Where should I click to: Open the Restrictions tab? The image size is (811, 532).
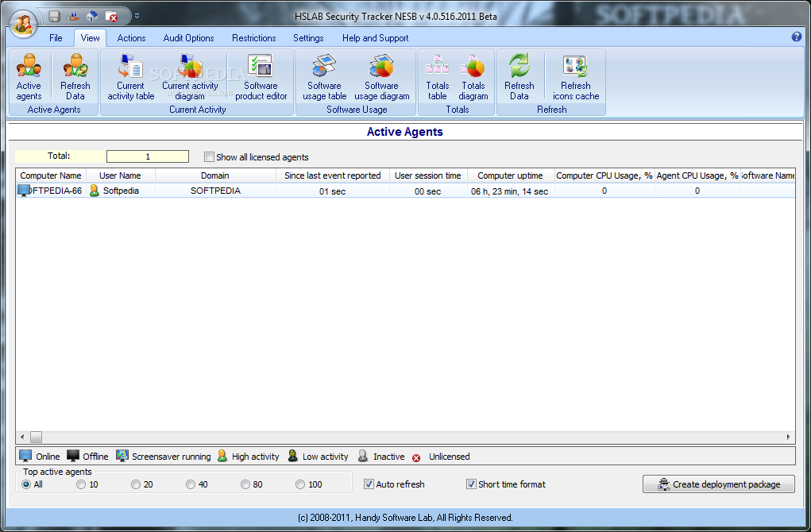pyautogui.click(x=254, y=38)
